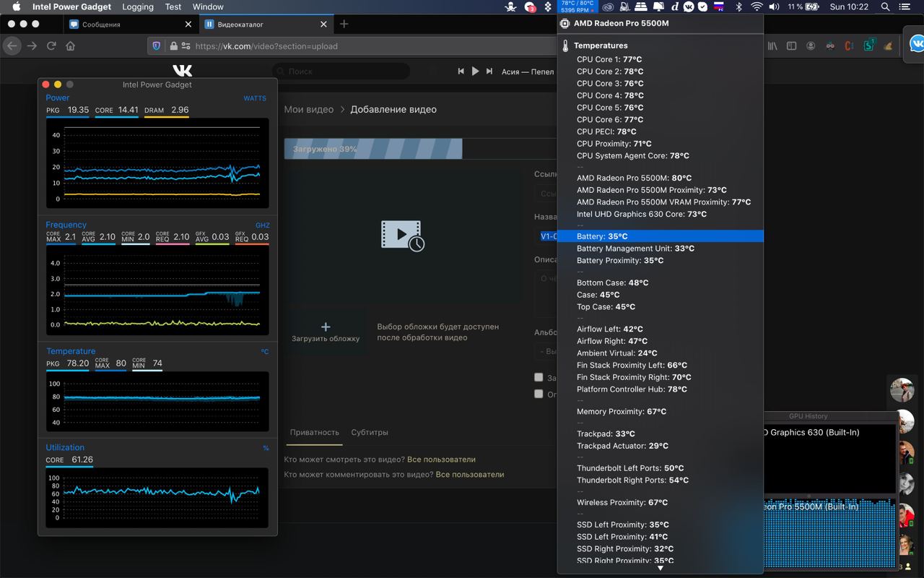Open Wi-Fi menu bar icon

pos(757,7)
